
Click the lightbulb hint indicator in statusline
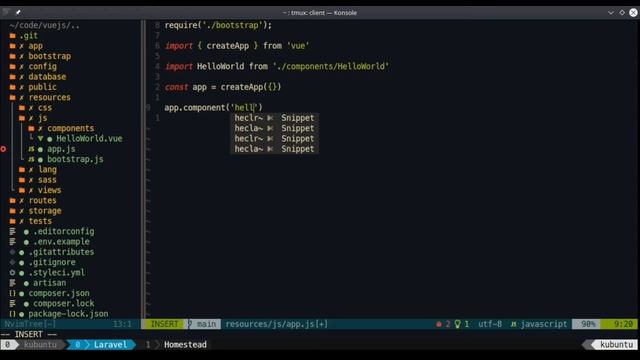pos(462,324)
